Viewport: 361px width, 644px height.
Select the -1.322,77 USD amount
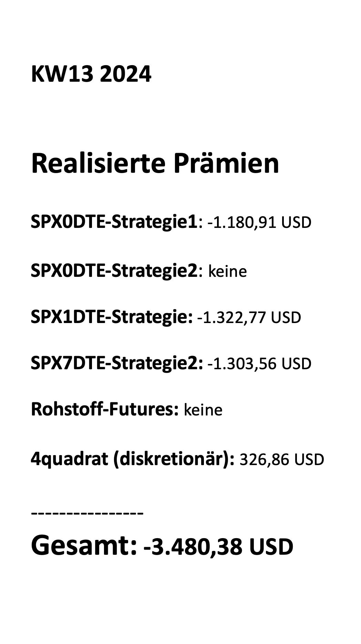249,318
